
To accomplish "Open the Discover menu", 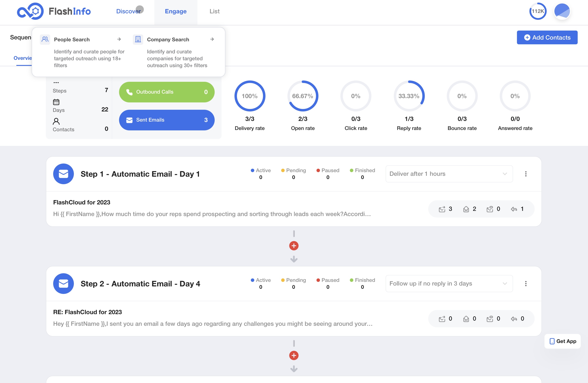I will [x=128, y=11].
